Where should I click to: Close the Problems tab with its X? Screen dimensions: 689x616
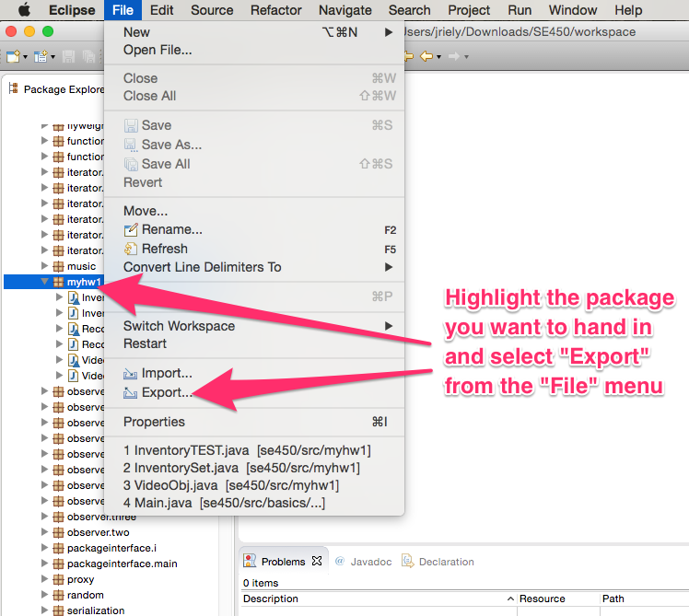pyautogui.click(x=317, y=561)
